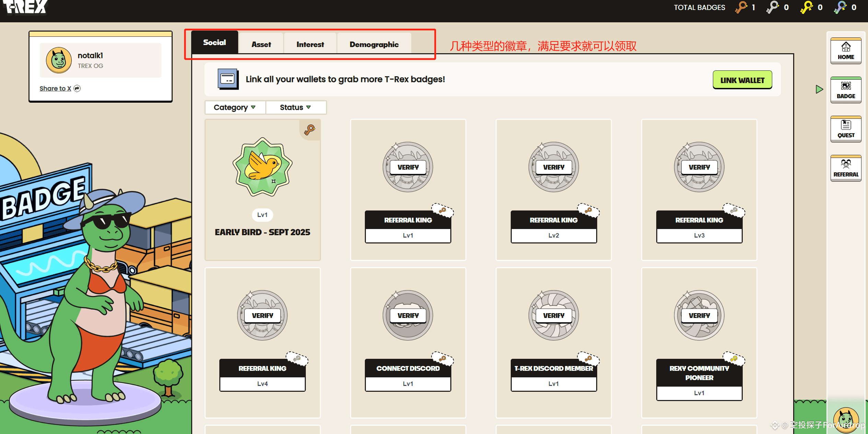
Task: Expand the Status filter dropdown
Action: pyautogui.click(x=296, y=107)
